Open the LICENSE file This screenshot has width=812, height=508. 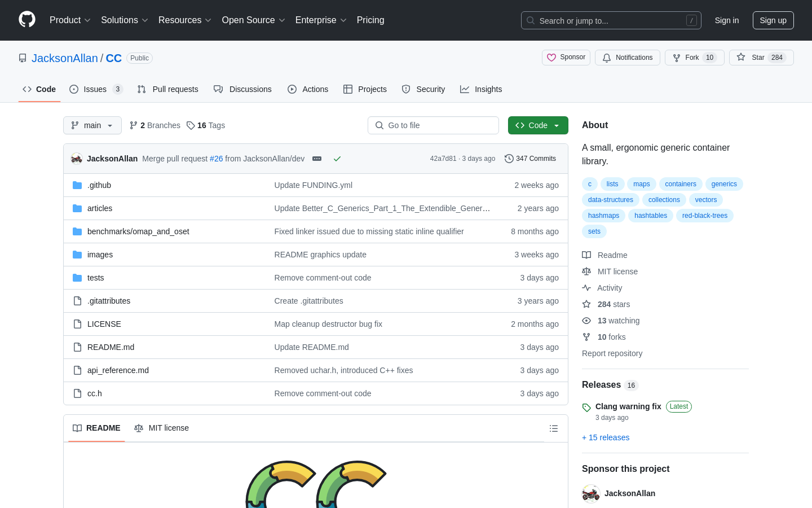click(x=104, y=324)
